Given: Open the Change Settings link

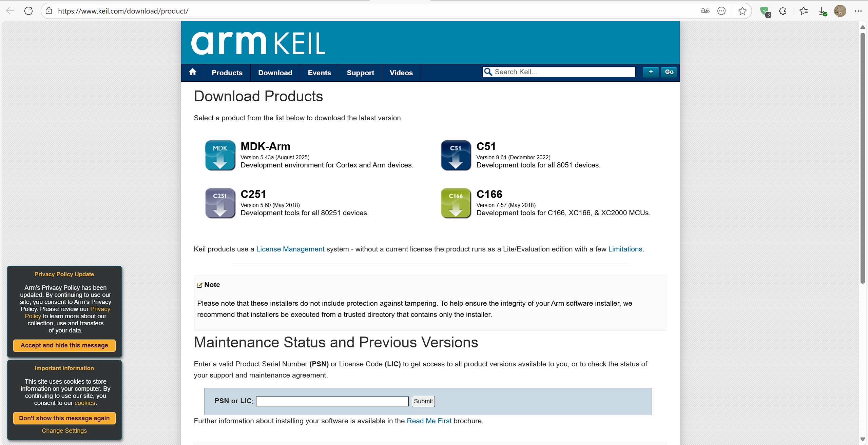Looking at the screenshot, I should pos(64,431).
